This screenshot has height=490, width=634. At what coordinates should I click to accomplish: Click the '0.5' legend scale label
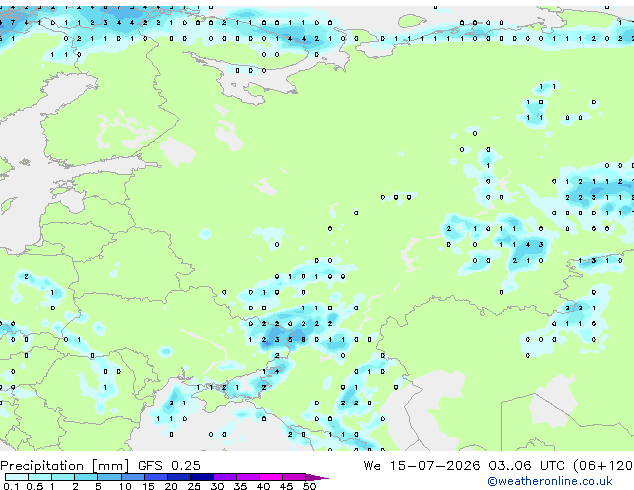[x=35, y=486]
